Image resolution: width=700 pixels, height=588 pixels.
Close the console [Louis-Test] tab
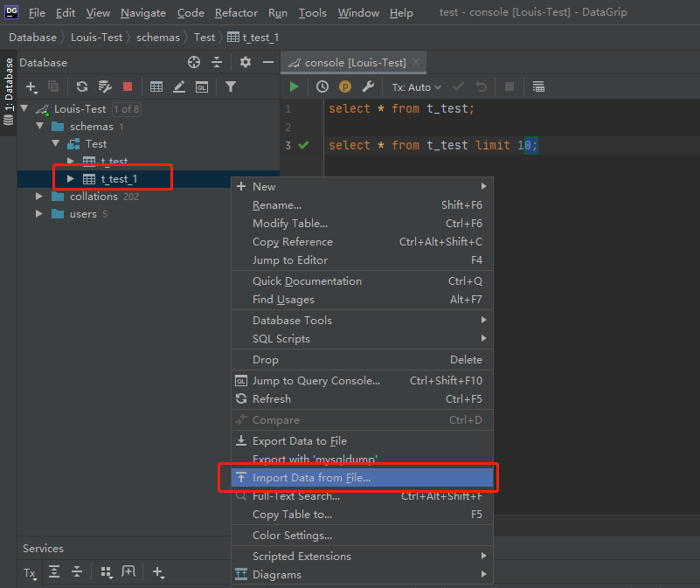416,62
